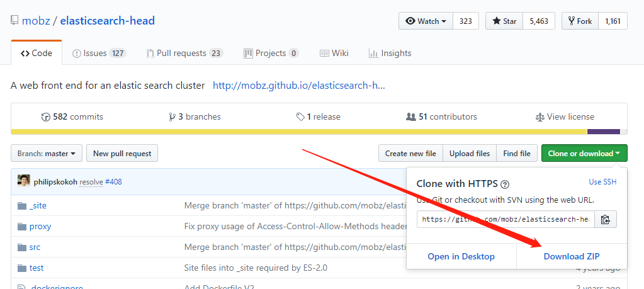This screenshot has height=289, width=644.
Task: Click the _site folder icon
Action: (x=22, y=206)
